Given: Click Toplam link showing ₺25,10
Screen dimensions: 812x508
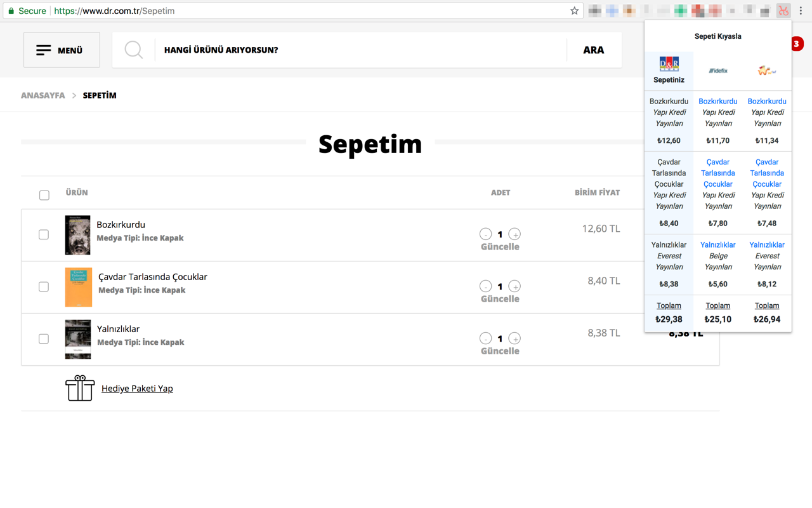Looking at the screenshot, I should pyautogui.click(x=718, y=305).
